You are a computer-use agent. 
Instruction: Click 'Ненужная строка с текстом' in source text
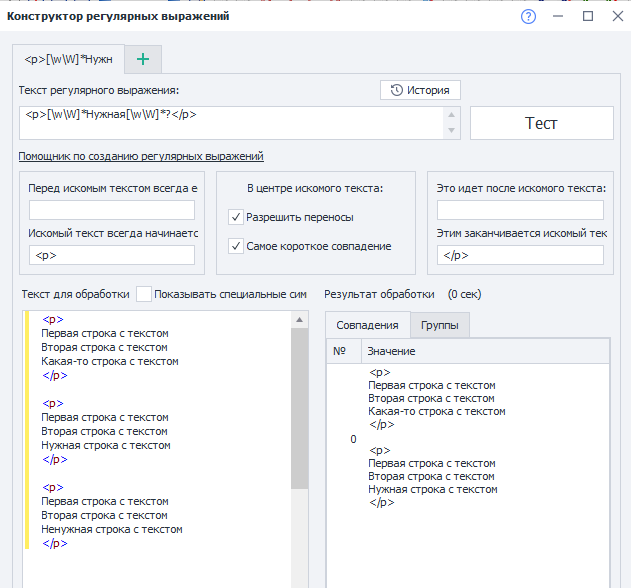click(x=112, y=530)
